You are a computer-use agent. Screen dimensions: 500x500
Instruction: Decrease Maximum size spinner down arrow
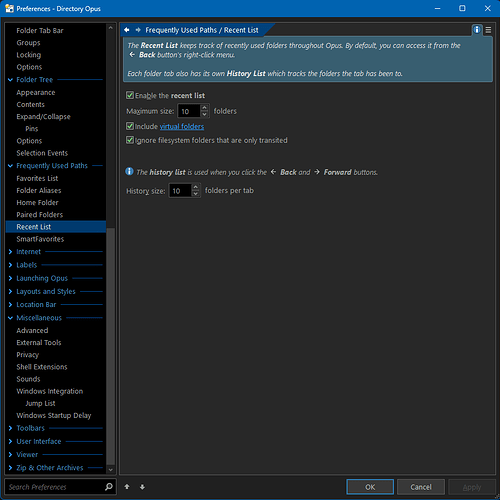(x=204, y=114)
